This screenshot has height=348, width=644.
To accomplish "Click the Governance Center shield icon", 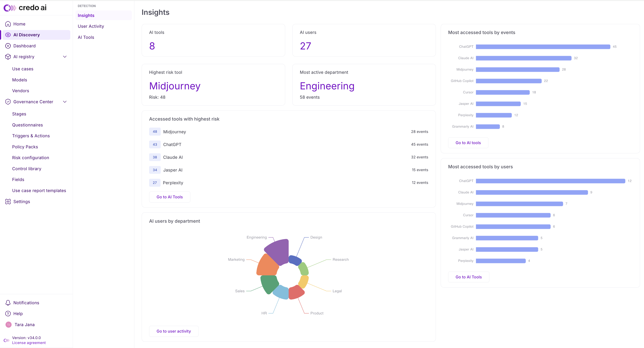I will (8, 102).
